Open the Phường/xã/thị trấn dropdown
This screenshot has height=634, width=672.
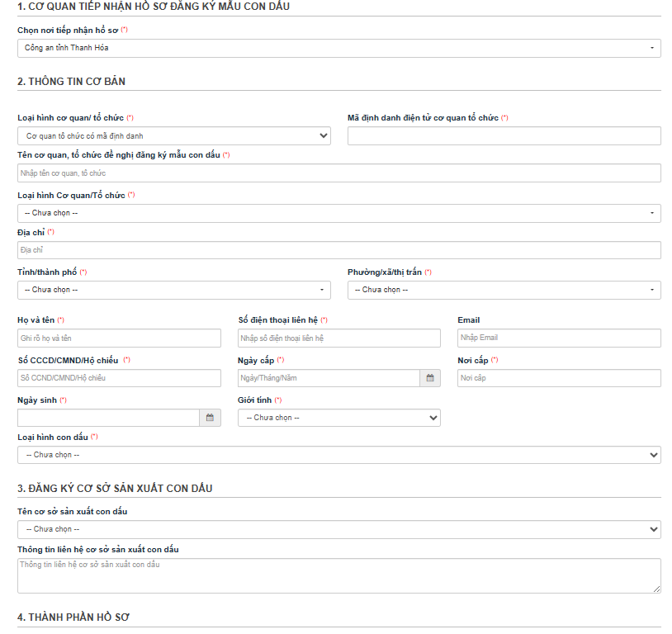(504, 290)
